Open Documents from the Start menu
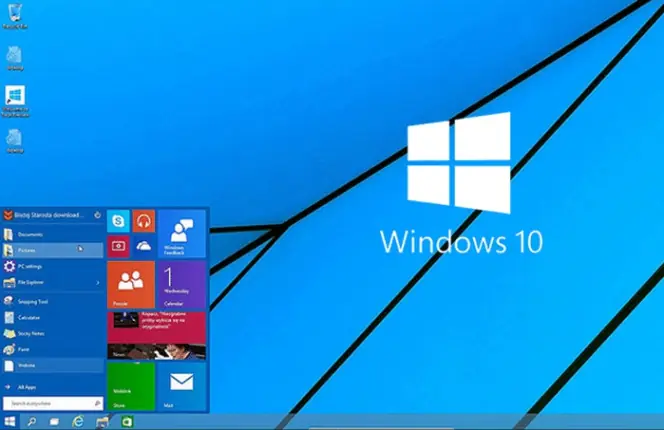This screenshot has width=664, height=430. tap(53, 234)
